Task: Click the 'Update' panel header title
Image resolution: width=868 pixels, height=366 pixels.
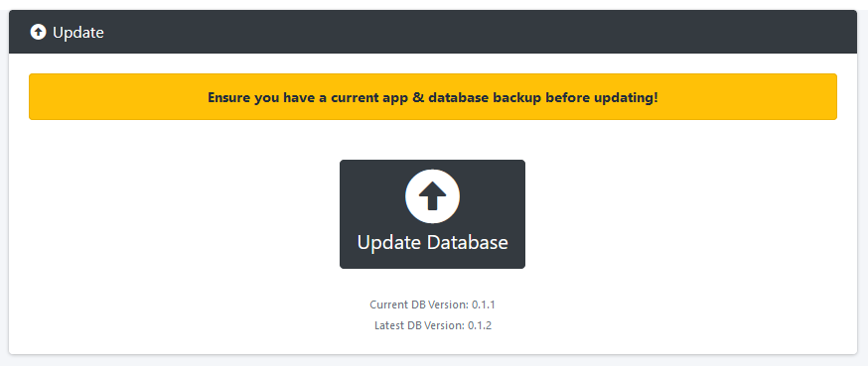Action: 78,32
